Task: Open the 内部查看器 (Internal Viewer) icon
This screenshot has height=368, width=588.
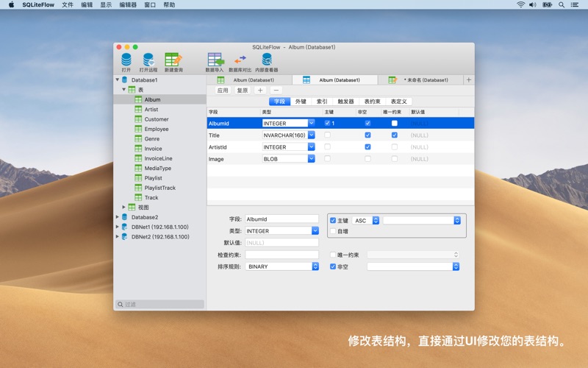Action: coord(267,60)
